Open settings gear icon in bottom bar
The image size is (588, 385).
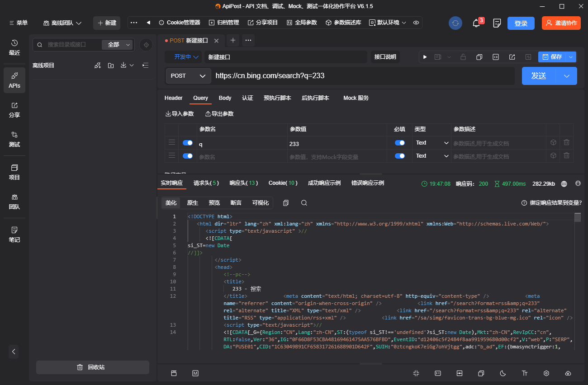coord(546,373)
